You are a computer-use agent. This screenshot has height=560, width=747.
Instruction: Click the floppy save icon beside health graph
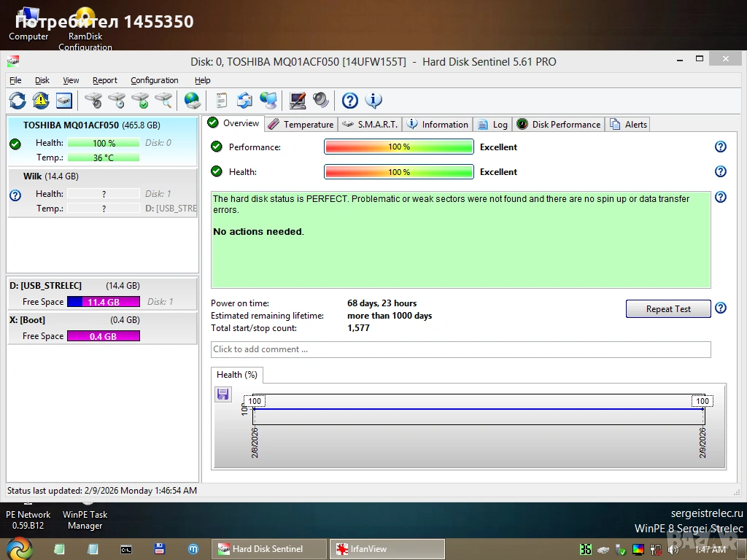[x=223, y=394]
